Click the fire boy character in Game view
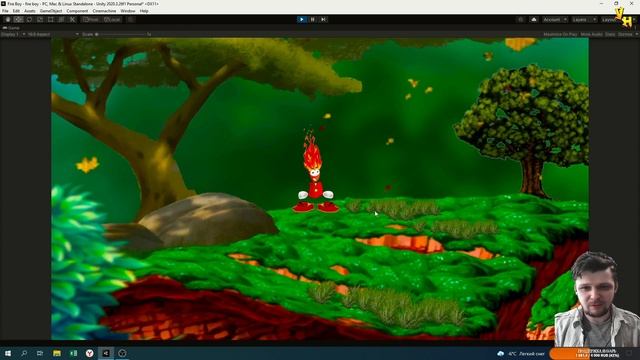The width and height of the screenshot is (640, 360). coord(315,171)
